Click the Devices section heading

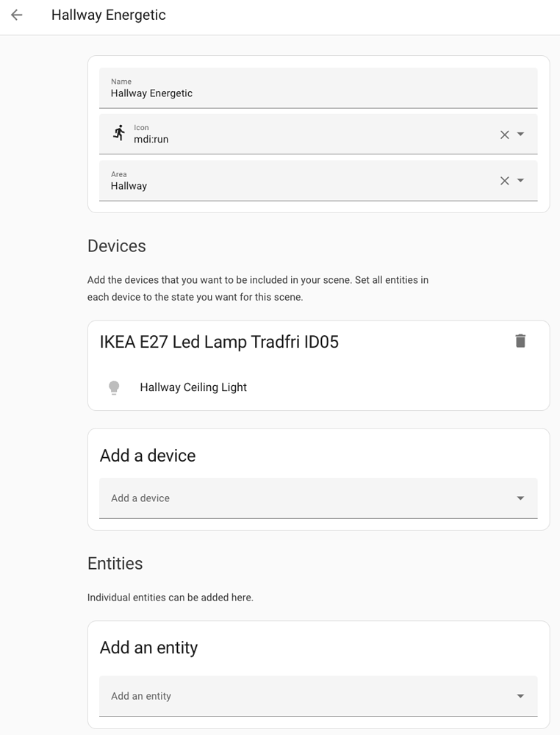point(117,246)
